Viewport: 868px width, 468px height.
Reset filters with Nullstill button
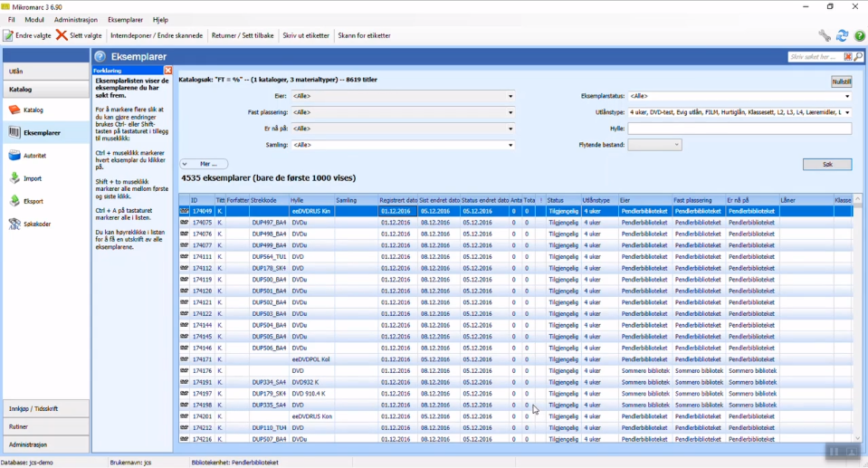tap(841, 81)
